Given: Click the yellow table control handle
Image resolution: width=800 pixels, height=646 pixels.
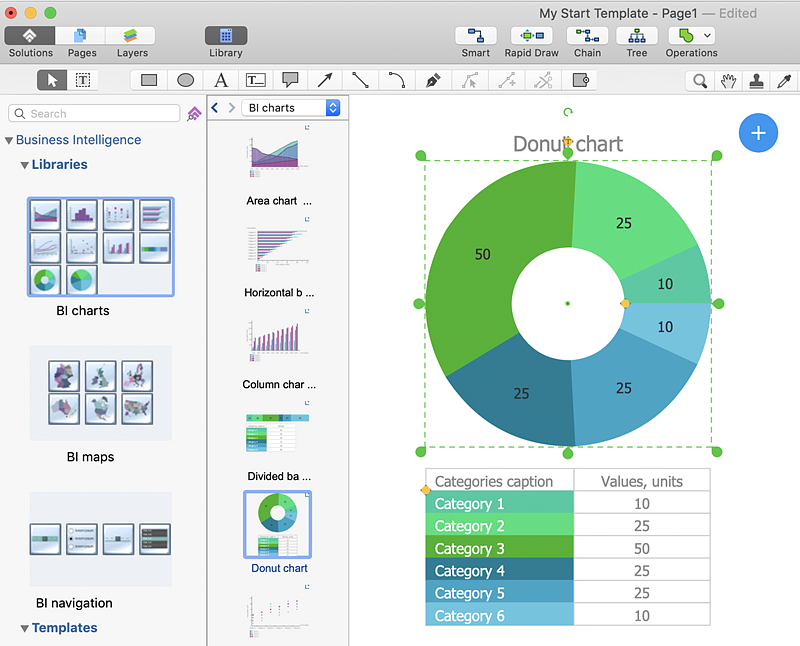Looking at the screenshot, I should [x=426, y=490].
